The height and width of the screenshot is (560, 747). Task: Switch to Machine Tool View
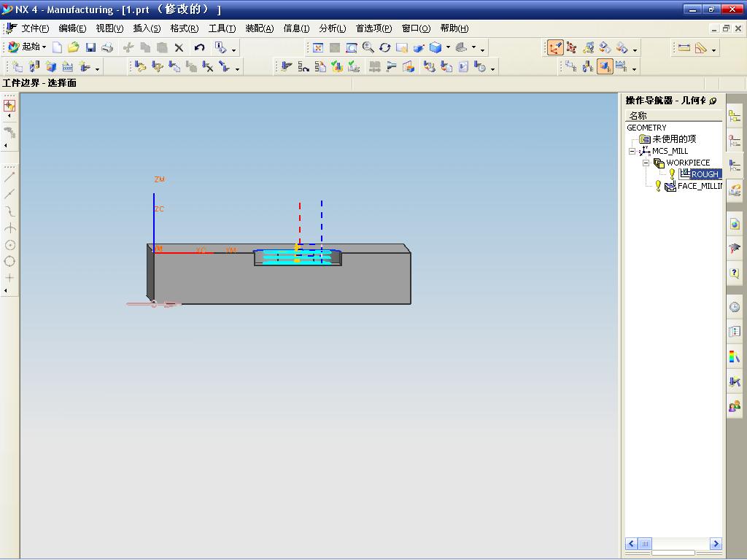588,67
